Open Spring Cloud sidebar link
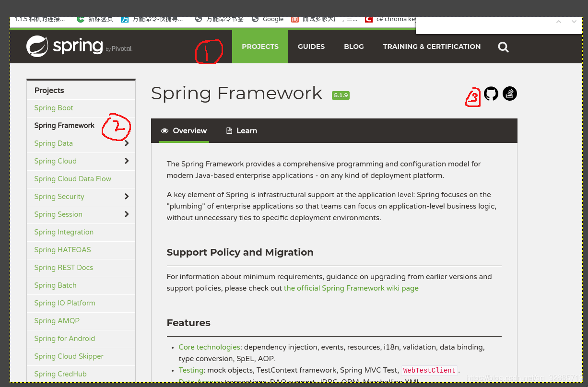 (55, 161)
